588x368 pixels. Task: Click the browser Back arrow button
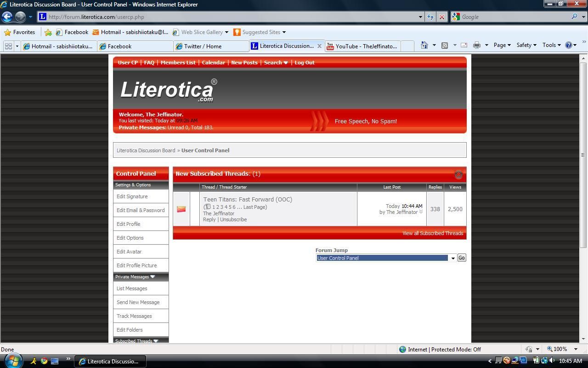[x=7, y=17]
